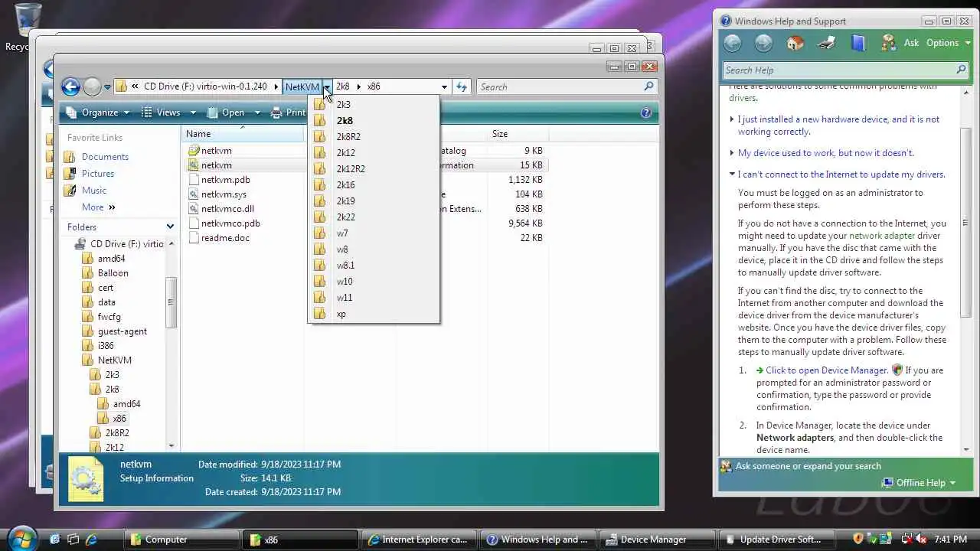This screenshot has height=551, width=980.
Task: Expand 'My device used to work' topic
Action: [x=825, y=153]
